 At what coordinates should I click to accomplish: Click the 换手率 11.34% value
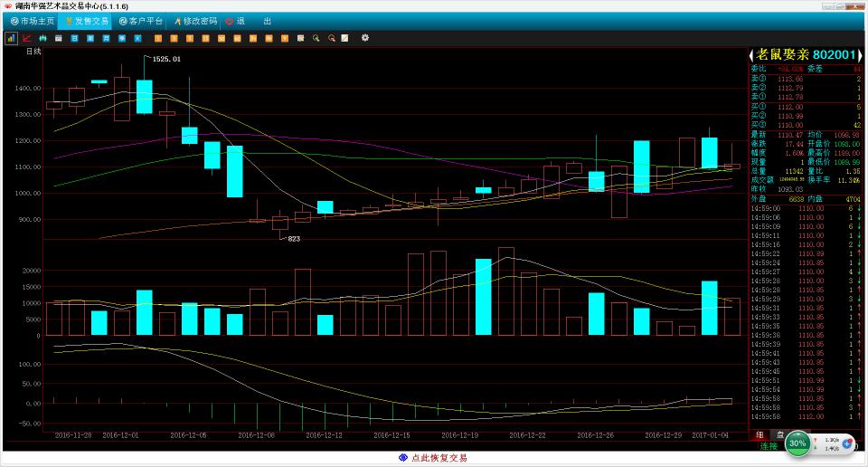[849, 180]
